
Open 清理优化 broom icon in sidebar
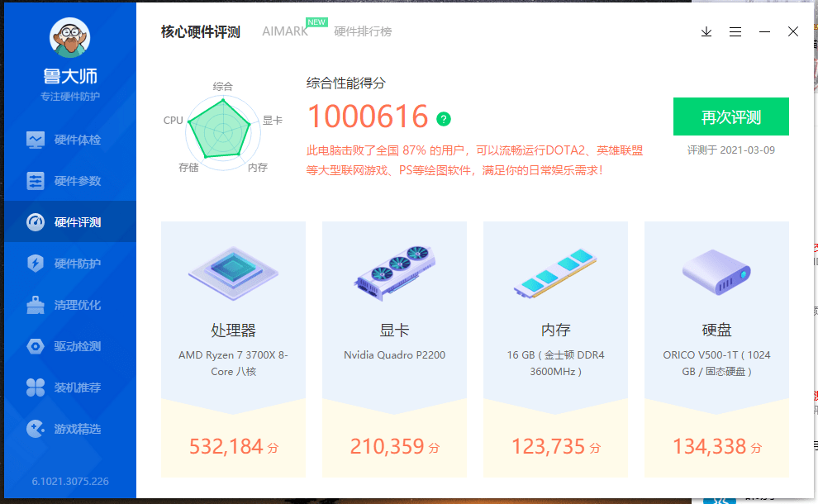(x=36, y=305)
